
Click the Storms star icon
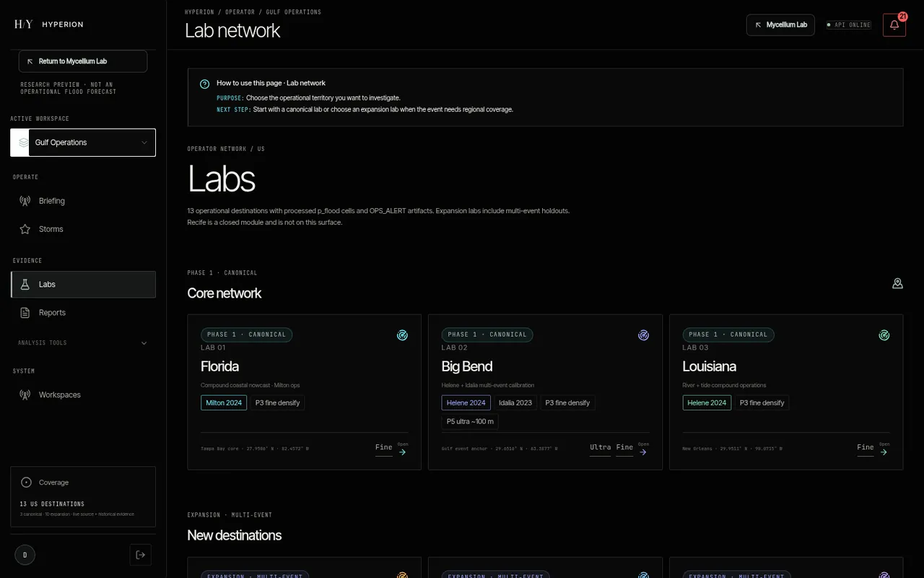click(x=25, y=229)
